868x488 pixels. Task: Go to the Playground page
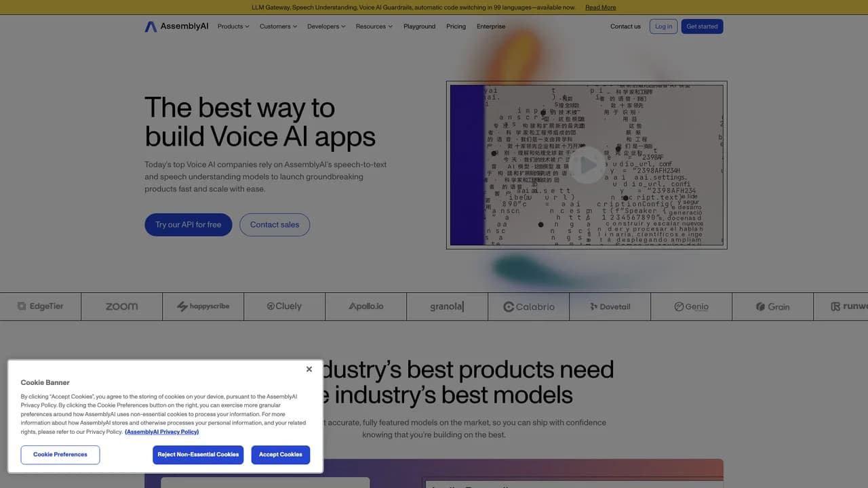tap(419, 26)
